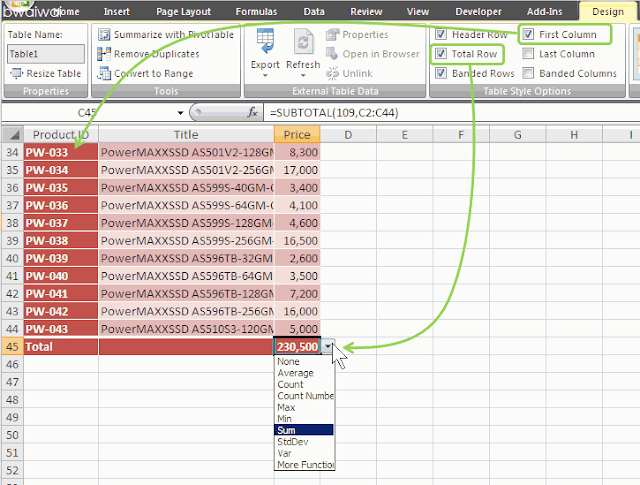Expand the Refresh dropdown arrow

(x=303, y=76)
